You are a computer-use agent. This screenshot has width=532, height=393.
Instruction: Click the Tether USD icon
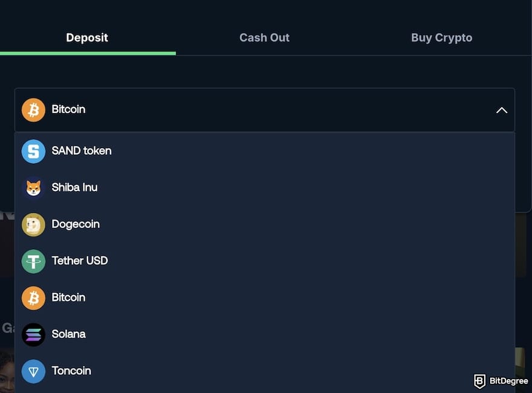click(x=33, y=261)
